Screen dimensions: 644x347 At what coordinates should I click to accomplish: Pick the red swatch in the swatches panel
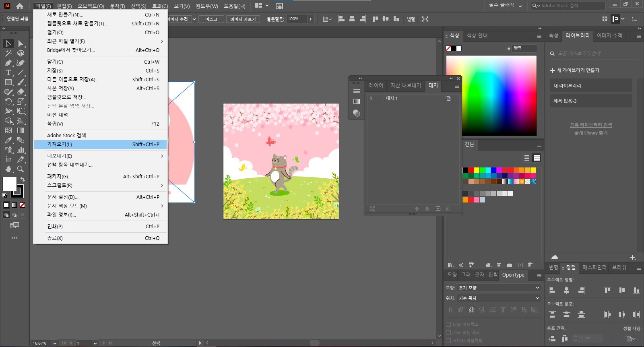(471, 170)
